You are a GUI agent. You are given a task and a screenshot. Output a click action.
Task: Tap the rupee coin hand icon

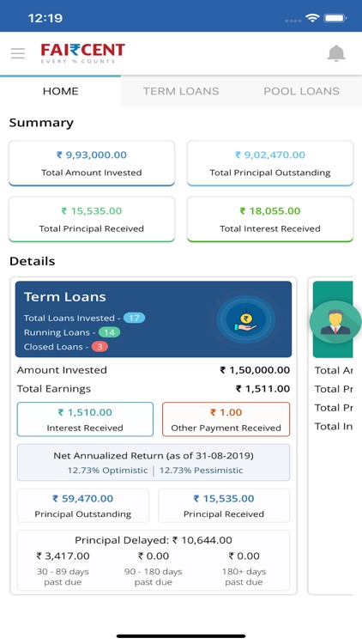tap(246, 319)
